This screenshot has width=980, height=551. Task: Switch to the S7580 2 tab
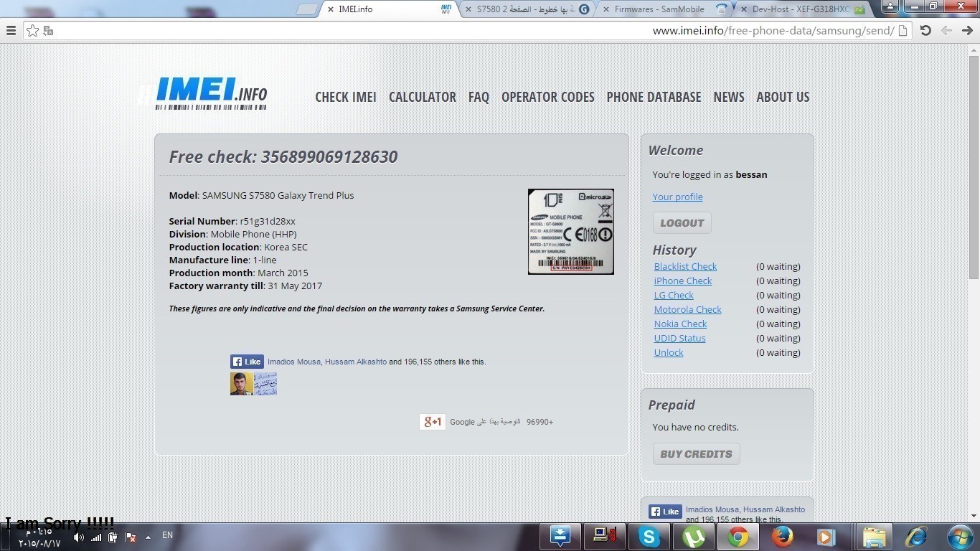coord(526,9)
